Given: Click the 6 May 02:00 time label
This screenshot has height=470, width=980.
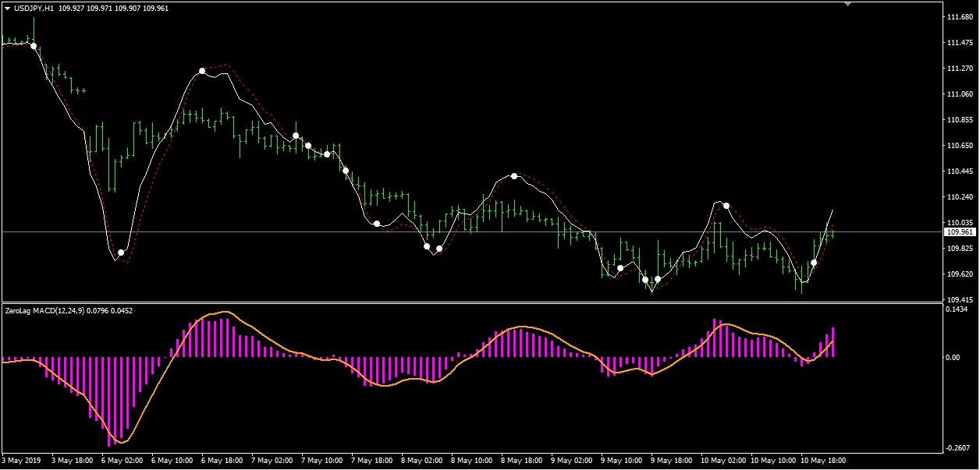Looking at the screenshot, I should [122, 461].
